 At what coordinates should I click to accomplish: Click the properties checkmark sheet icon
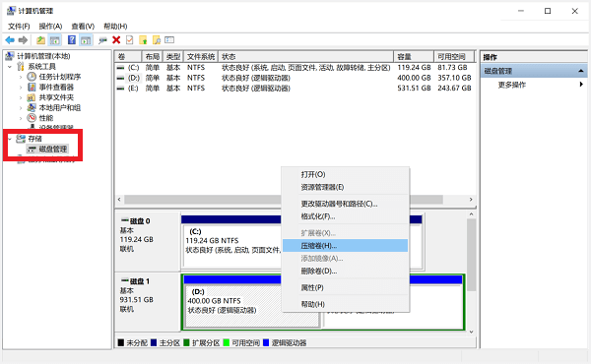pos(130,40)
